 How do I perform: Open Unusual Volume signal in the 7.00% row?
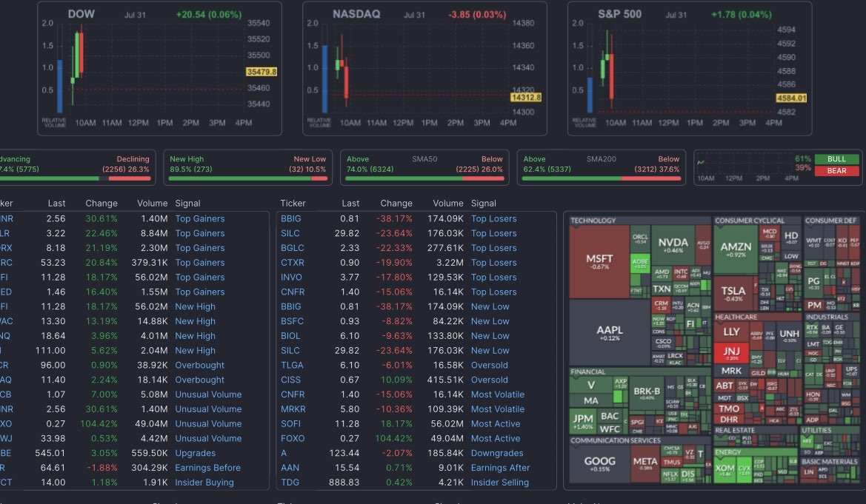point(208,394)
